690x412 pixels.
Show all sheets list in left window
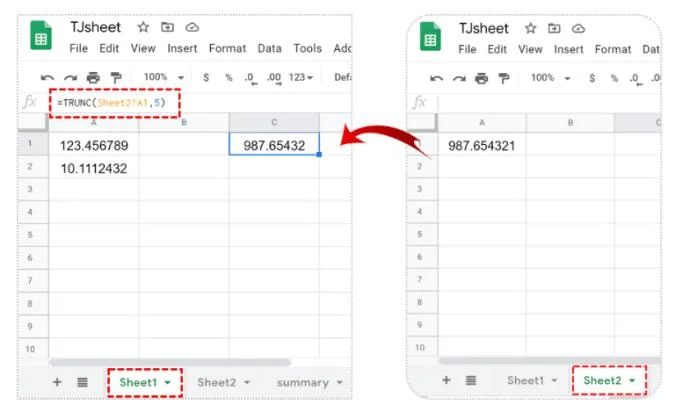pos(82,382)
